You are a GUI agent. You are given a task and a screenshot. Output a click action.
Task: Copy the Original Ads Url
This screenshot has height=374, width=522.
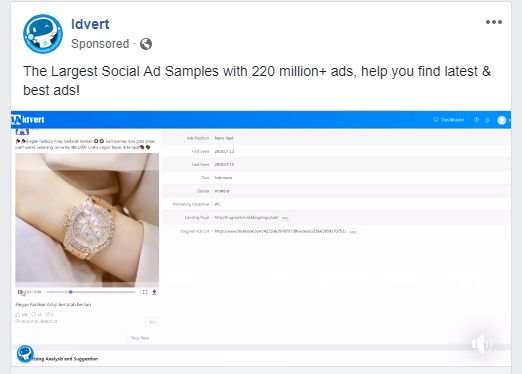point(353,231)
